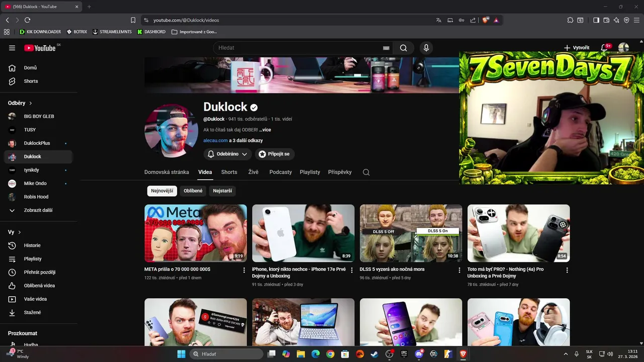This screenshot has height=362, width=644.
Task: Open tynikdy channel in subscriptions
Action: (x=39, y=170)
